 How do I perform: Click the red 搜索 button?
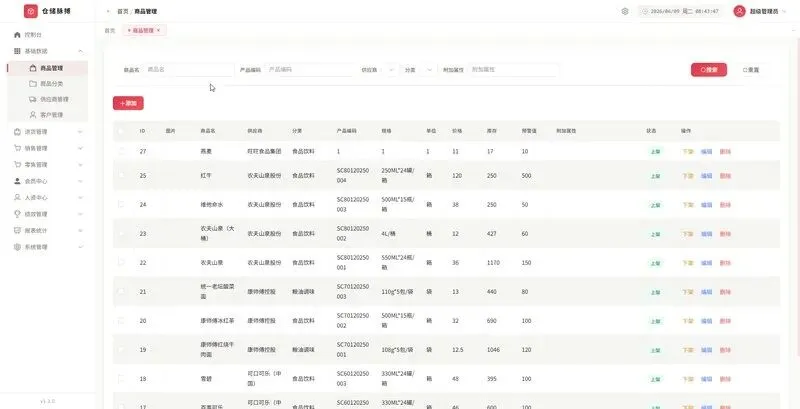point(709,70)
